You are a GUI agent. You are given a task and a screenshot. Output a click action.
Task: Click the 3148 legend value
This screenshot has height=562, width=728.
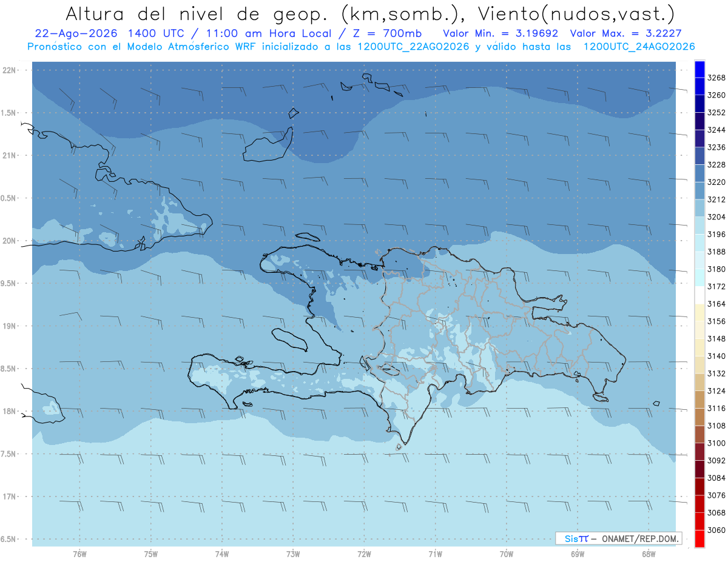716,338
